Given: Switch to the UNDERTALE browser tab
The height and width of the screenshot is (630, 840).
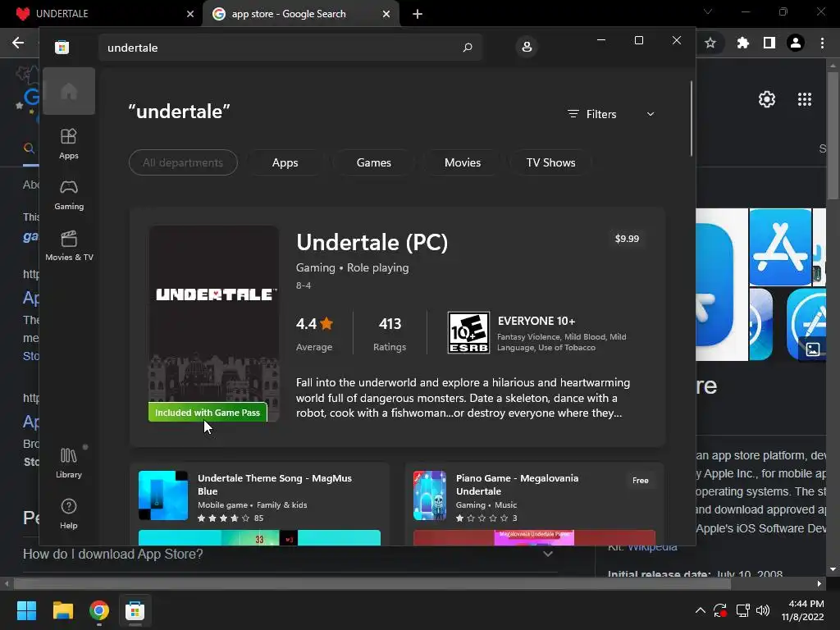Looking at the screenshot, I should coord(102,13).
